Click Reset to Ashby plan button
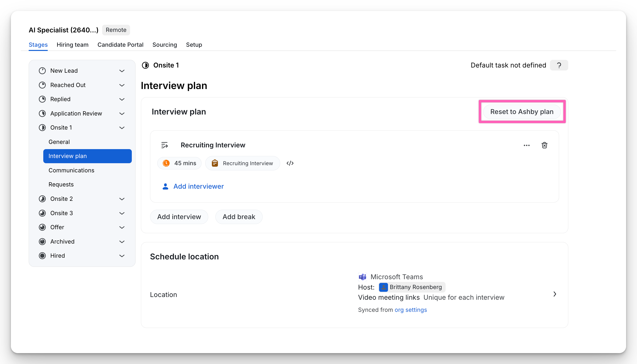This screenshot has height=364, width=637. (x=522, y=112)
